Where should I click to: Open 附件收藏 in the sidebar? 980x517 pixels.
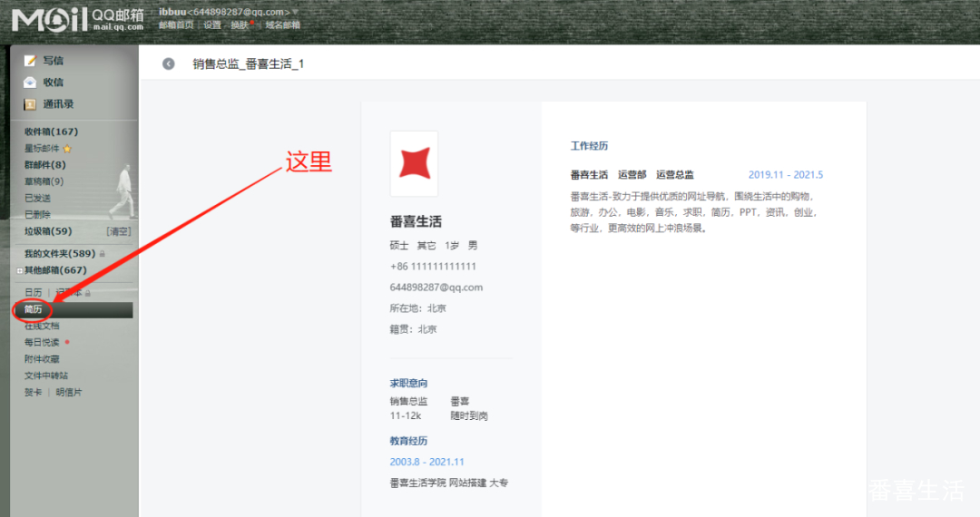coord(42,359)
